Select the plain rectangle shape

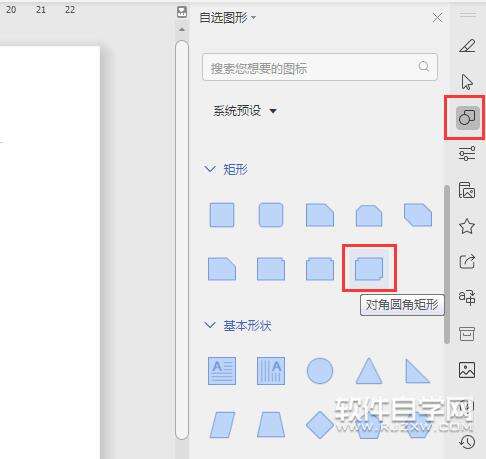[x=222, y=215]
